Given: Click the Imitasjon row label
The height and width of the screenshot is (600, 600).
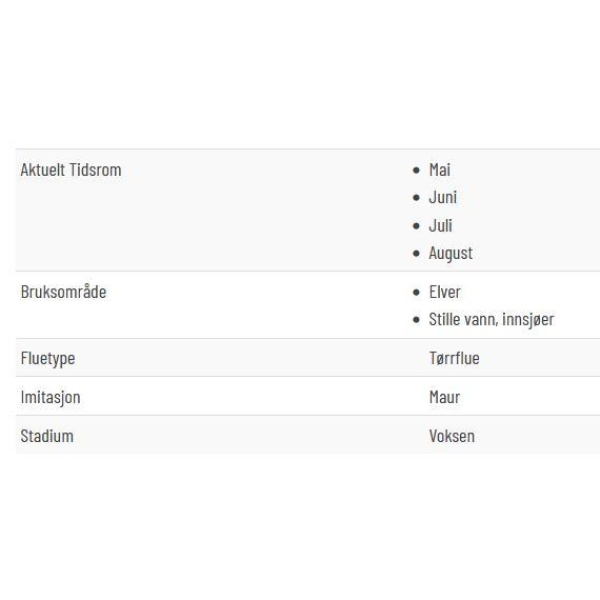Looking at the screenshot, I should tap(51, 398).
